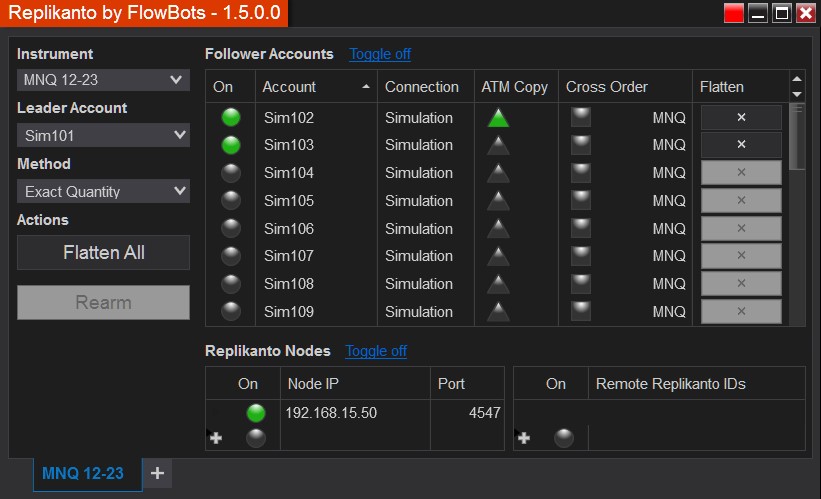The image size is (821, 499).
Task: Click the Flatten X button for Sim108
Action: point(741,283)
